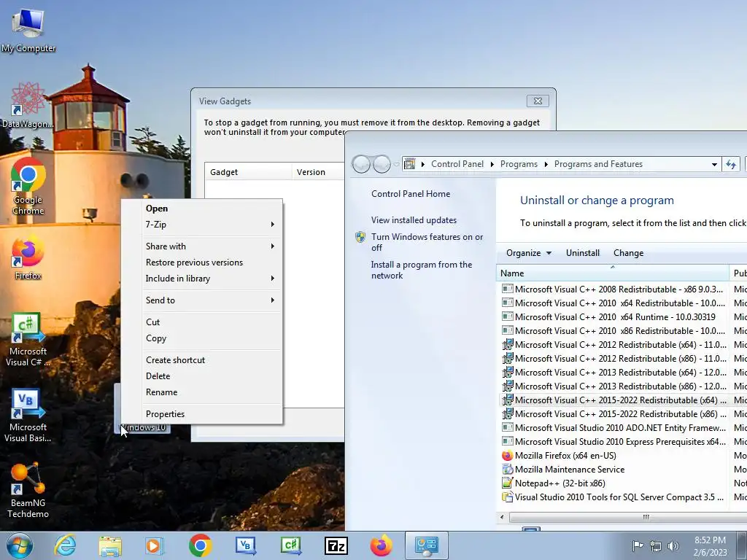Image resolution: width=747 pixels, height=560 pixels.
Task: Launch Google Chrome from the desktop
Action: click(28, 186)
